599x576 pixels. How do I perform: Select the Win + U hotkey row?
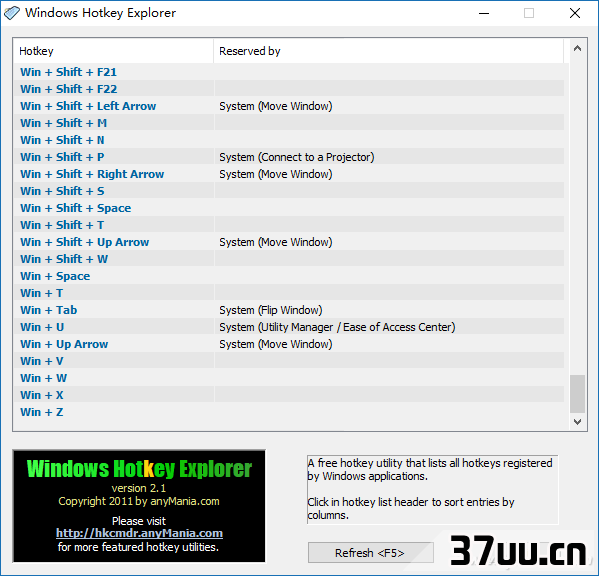coord(289,327)
